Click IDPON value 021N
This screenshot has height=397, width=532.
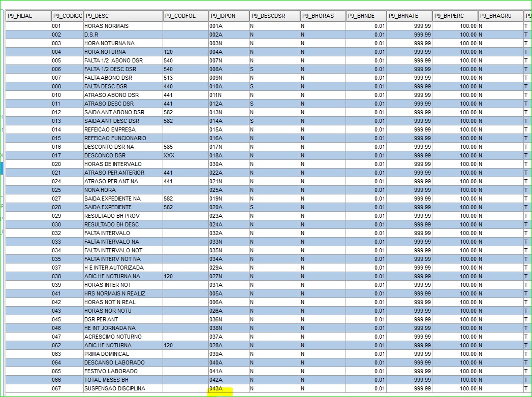229,181
